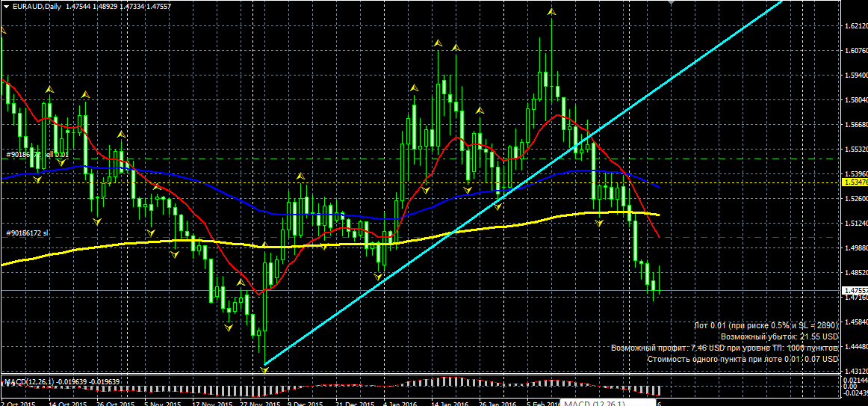Click the 'Лот 0.01 (при риске 0.5%' line
The width and height of the screenshot is (868, 406).
(x=766, y=326)
